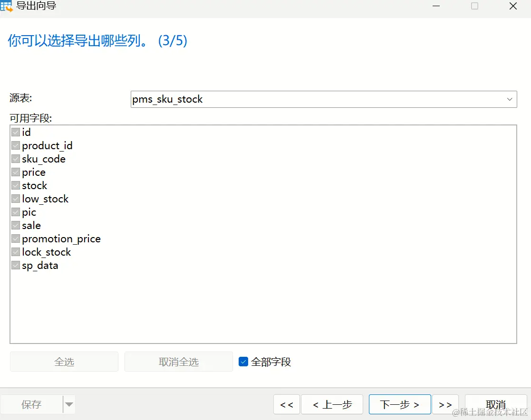Click the pms_sku_stock source table field
The width and height of the screenshot is (531, 420).
click(324, 99)
